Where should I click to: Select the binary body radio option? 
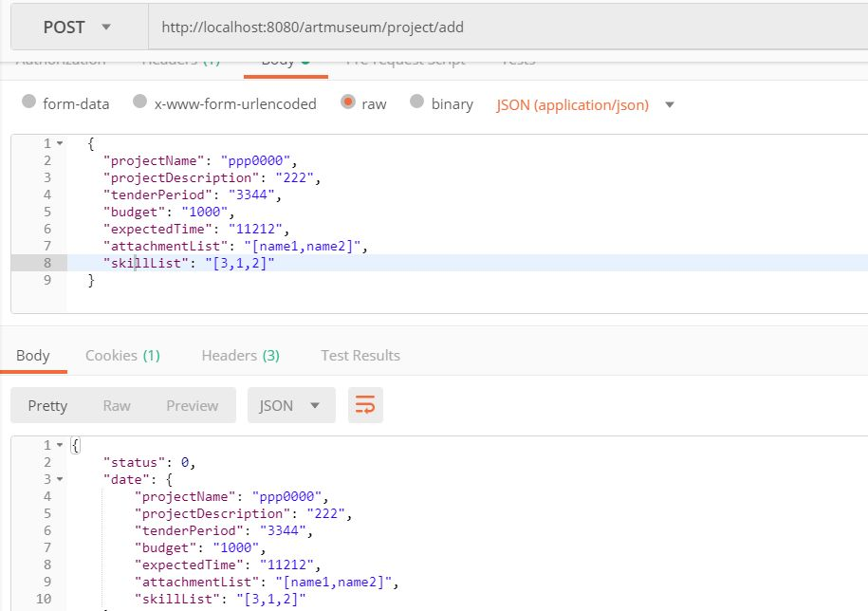point(416,102)
